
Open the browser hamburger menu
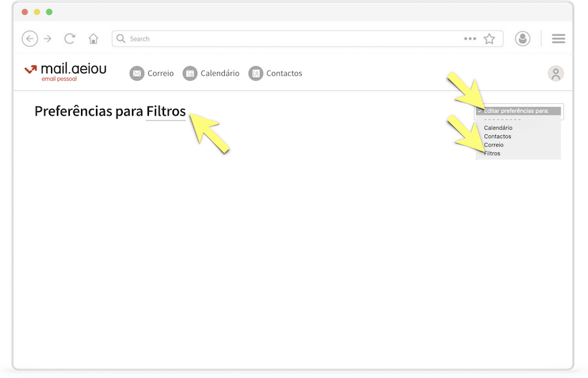559,39
